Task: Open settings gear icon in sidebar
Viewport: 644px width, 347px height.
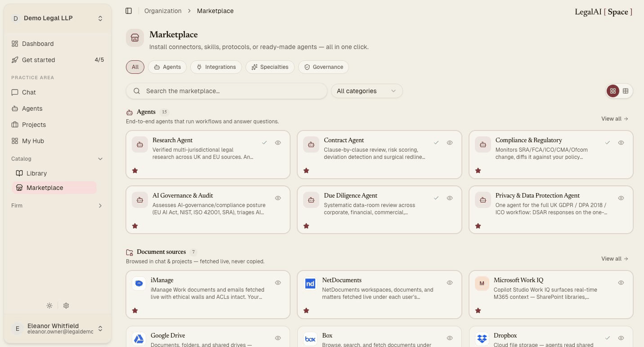Action: [66, 306]
